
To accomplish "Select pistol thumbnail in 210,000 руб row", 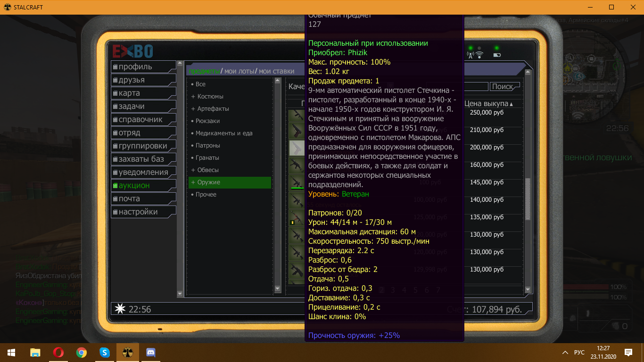I will pos(297,130).
